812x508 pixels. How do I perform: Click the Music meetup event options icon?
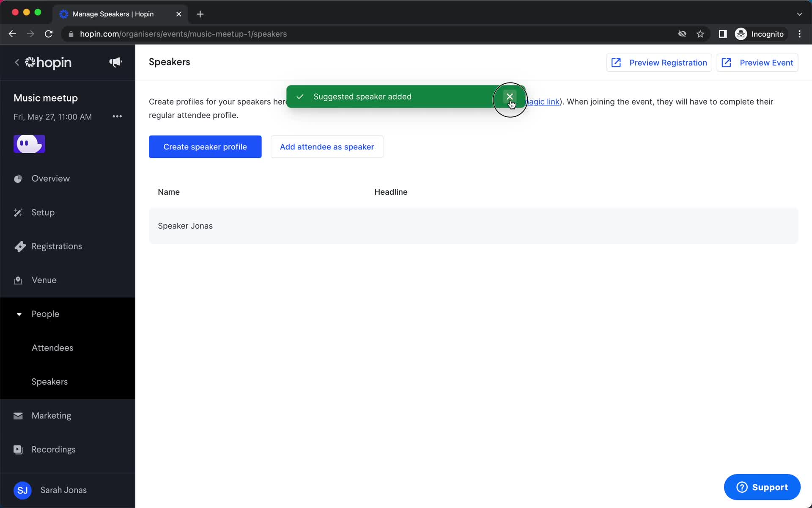(x=117, y=116)
